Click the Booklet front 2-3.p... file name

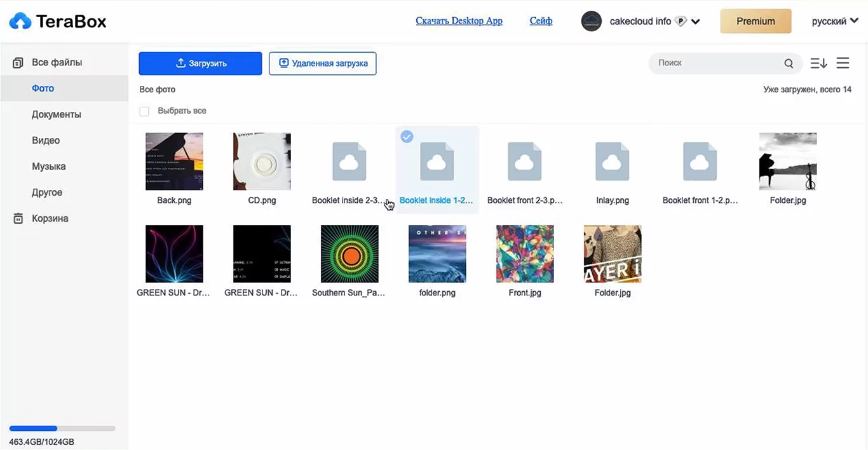coord(525,200)
